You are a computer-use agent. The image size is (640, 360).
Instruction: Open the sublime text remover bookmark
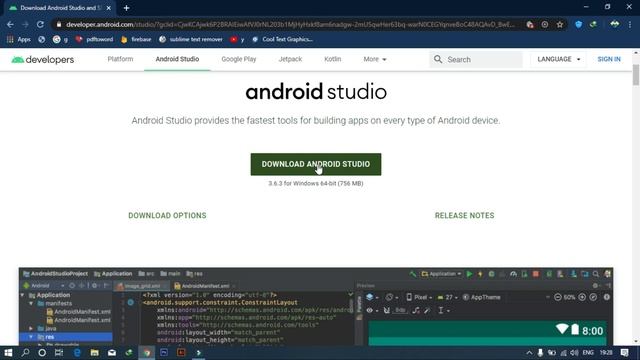coord(191,39)
